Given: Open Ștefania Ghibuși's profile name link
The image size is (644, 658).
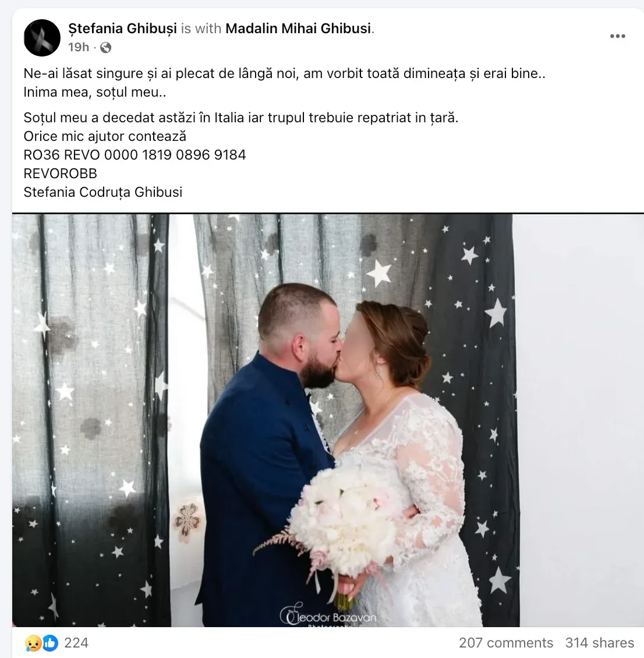Looking at the screenshot, I should (122, 29).
